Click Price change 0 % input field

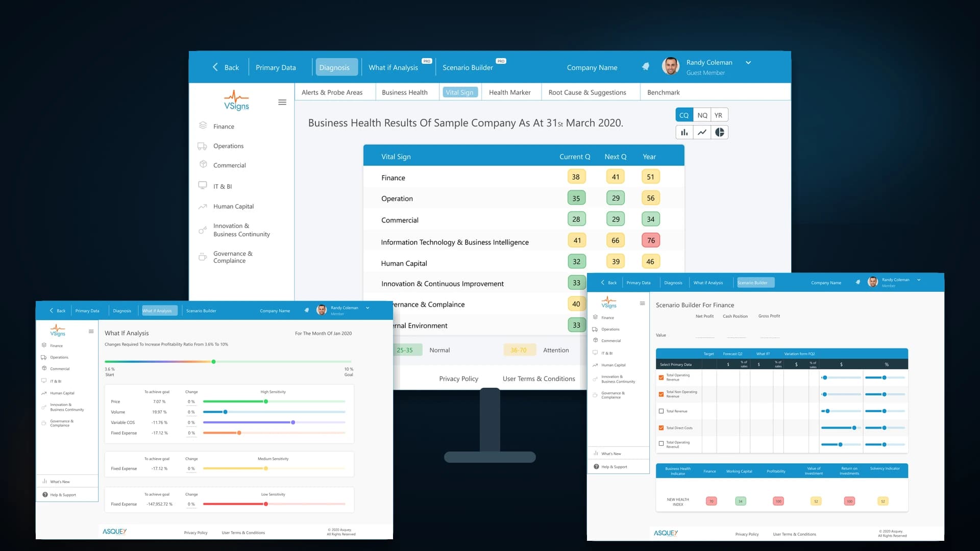click(x=191, y=402)
